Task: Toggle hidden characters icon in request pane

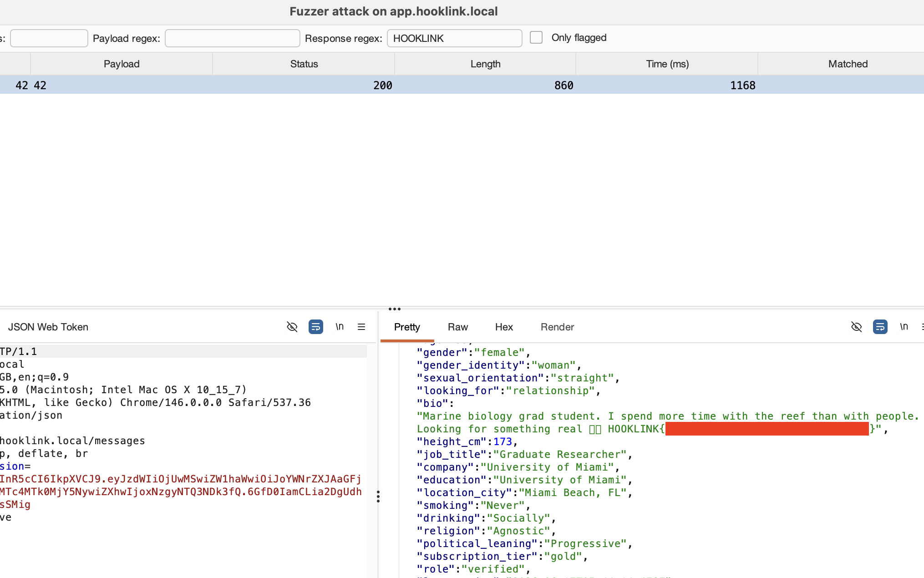Action: (x=292, y=327)
